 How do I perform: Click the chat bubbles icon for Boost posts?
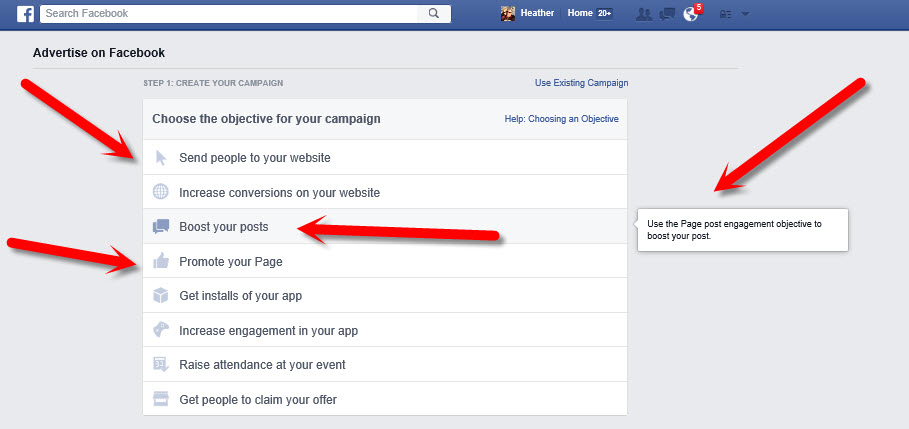[x=161, y=227]
